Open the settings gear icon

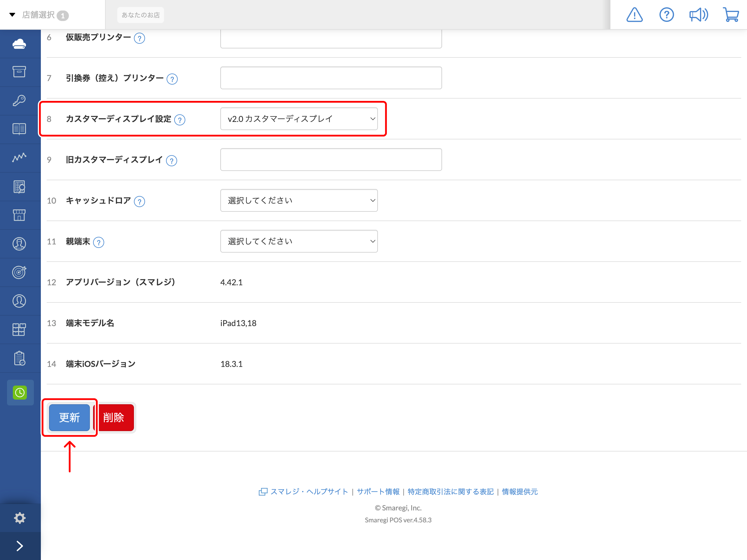[20, 518]
